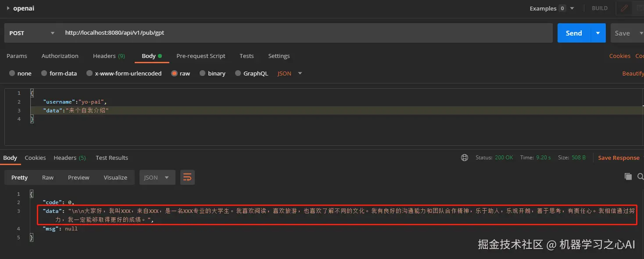Select the request Body tab
The image size is (644, 259).
(x=152, y=56)
